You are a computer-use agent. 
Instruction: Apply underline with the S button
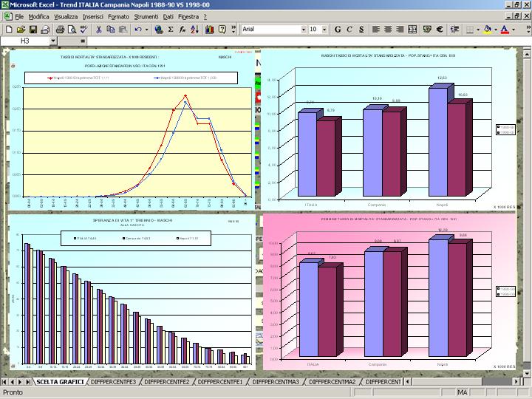click(361, 30)
